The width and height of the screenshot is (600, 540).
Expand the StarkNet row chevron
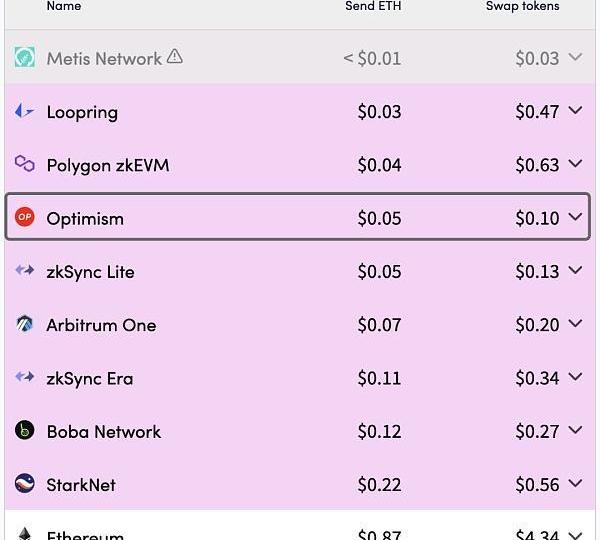(x=575, y=484)
